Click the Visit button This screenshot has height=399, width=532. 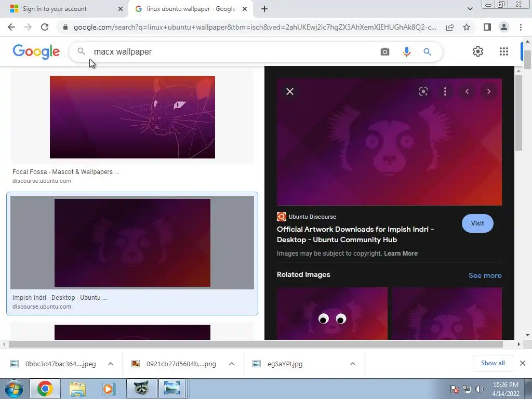[477, 223]
